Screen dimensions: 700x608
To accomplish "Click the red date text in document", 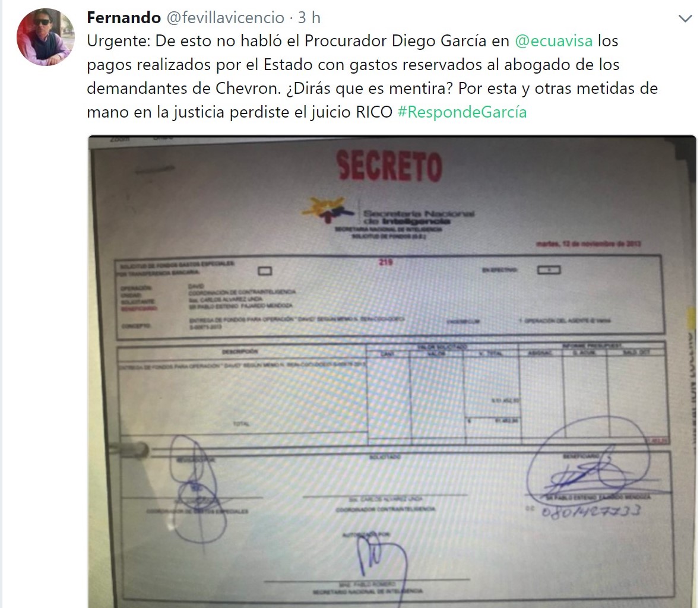I will (x=588, y=244).
